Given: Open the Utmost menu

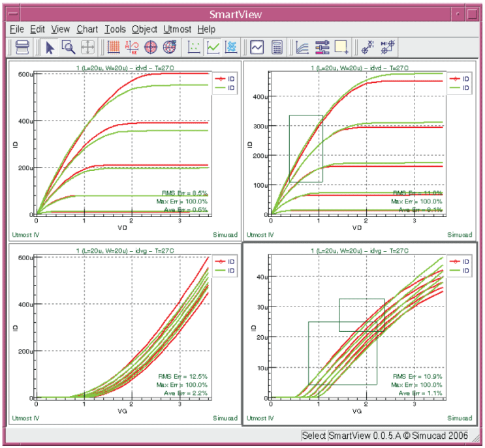Looking at the screenshot, I should tap(178, 29).
